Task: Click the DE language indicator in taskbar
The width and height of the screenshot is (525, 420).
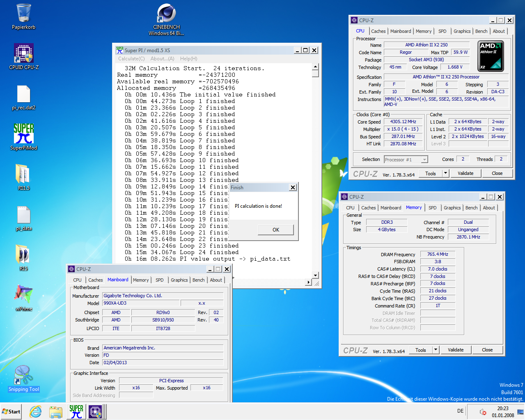Action: (x=461, y=411)
